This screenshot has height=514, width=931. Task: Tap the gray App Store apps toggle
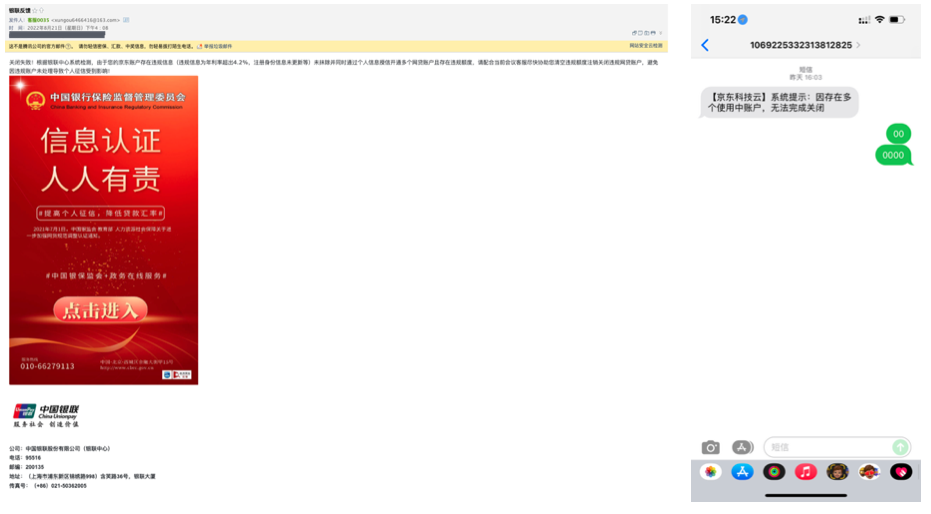[742, 447]
